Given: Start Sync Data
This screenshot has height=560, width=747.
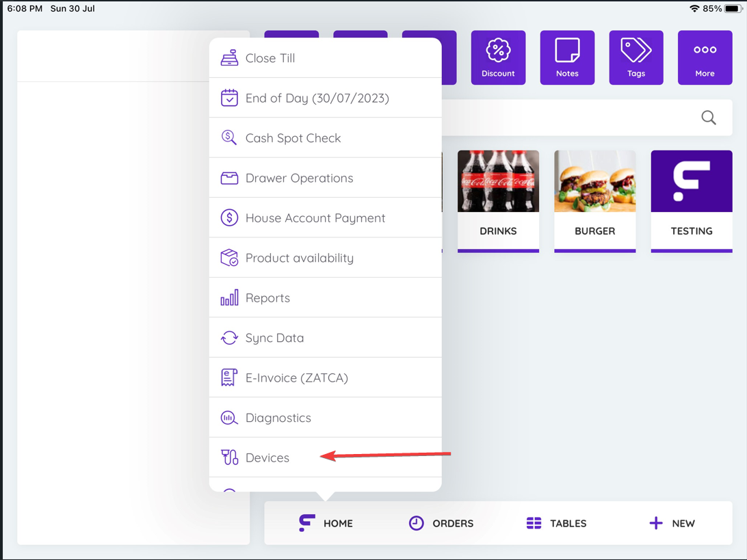Looking at the screenshot, I should (274, 337).
